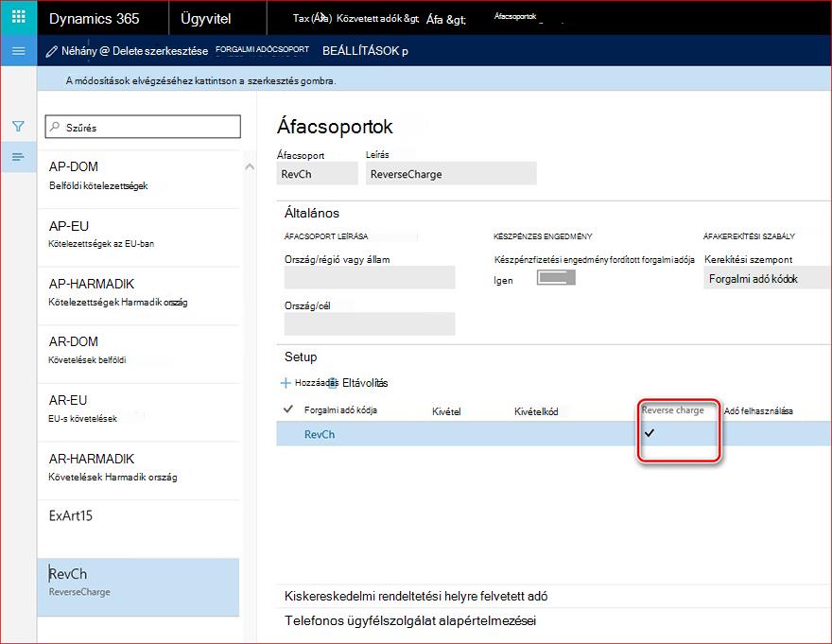Open the BEÁLLÍTÁSOK tab
The image size is (832, 644).
pyautogui.click(x=365, y=51)
